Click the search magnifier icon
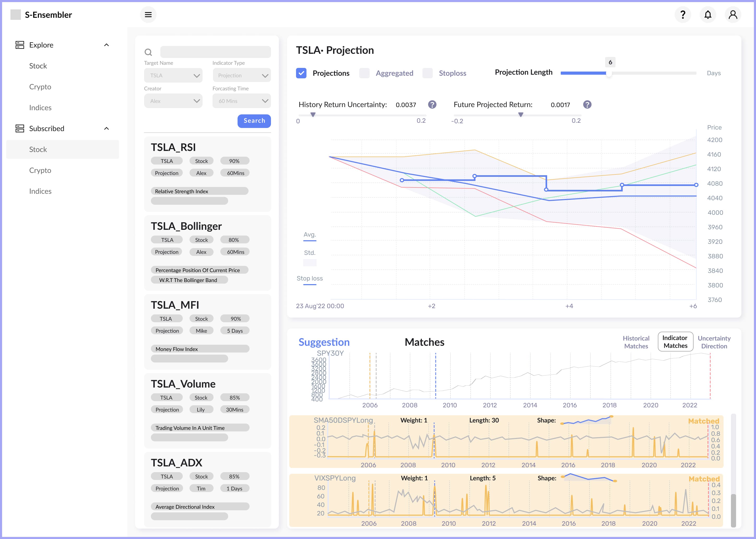 click(x=148, y=52)
